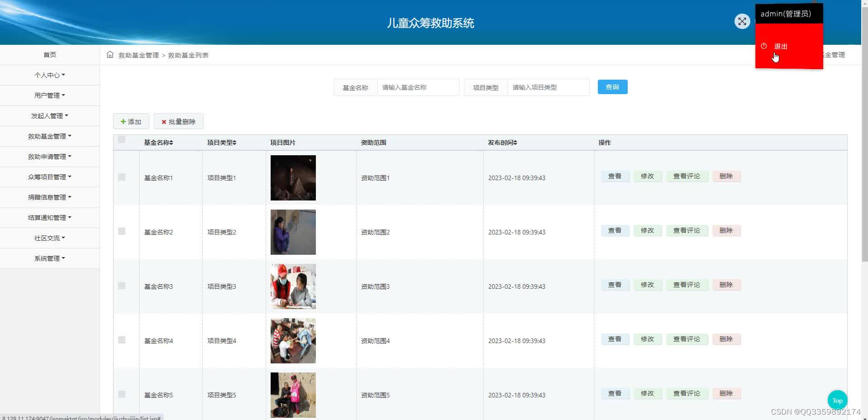The height and width of the screenshot is (420, 868).
Task: Click 查看 for 基金名称1 row
Action: tap(615, 176)
